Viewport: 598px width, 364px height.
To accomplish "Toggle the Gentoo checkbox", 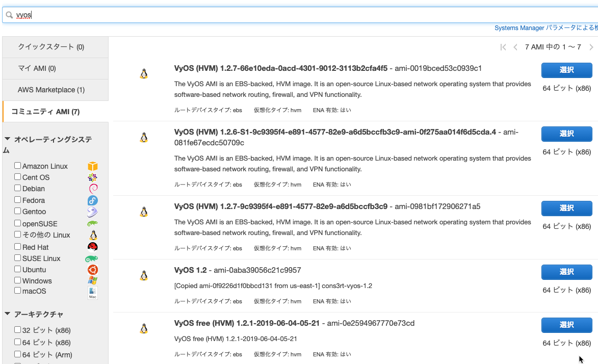I will [17, 211].
